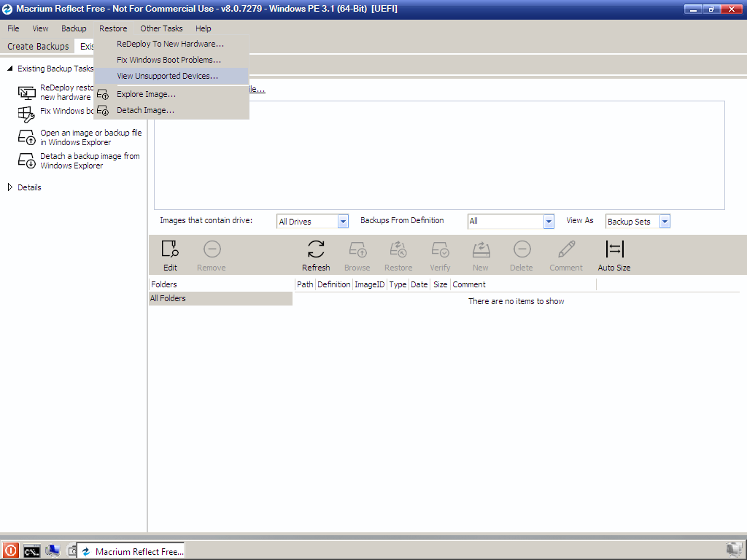The height and width of the screenshot is (560, 747).
Task: Open the command prompt taskbar icon
Action: (x=32, y=551)
